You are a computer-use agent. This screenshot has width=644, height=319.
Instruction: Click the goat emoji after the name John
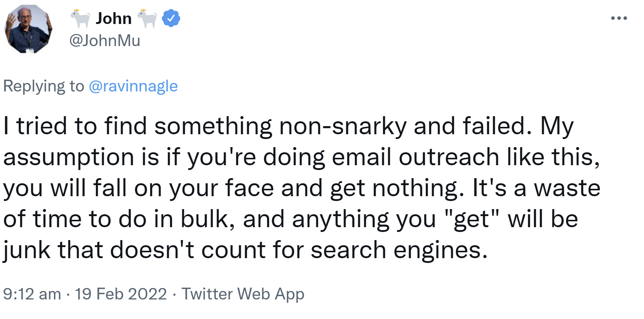(x=147, y=18)
